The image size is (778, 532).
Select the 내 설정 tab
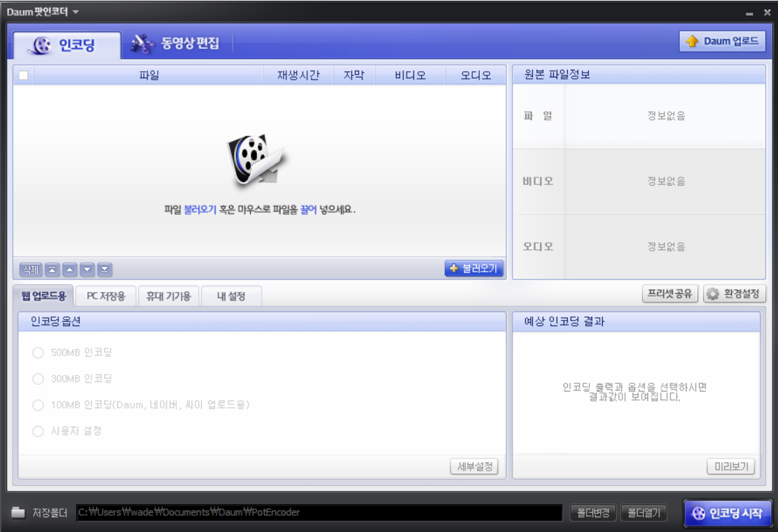pyautogui.click(x=231, y=296)
